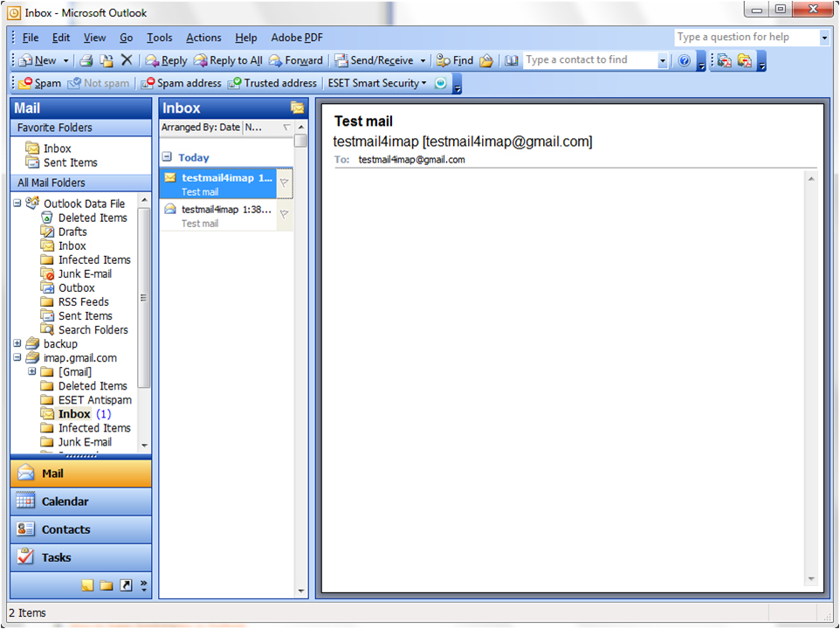Image resolution: width=840 pixels, height=629 pixels.
Task: Delete the selected message with X icon
Action: click(127, 60)
